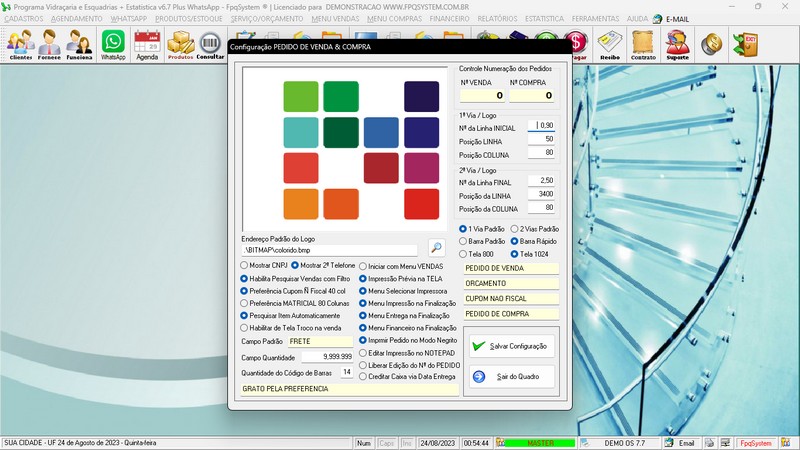Select the Tela 800 radio option

(463, 254)
